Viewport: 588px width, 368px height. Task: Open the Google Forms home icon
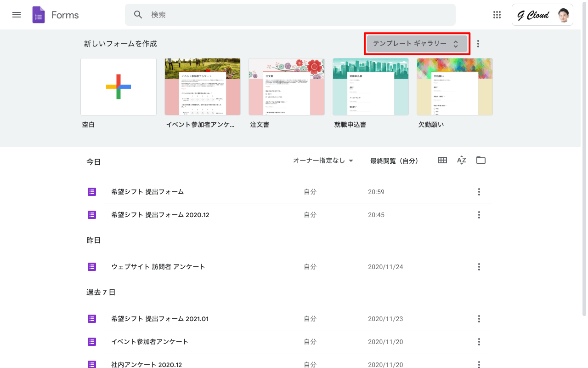38,15
